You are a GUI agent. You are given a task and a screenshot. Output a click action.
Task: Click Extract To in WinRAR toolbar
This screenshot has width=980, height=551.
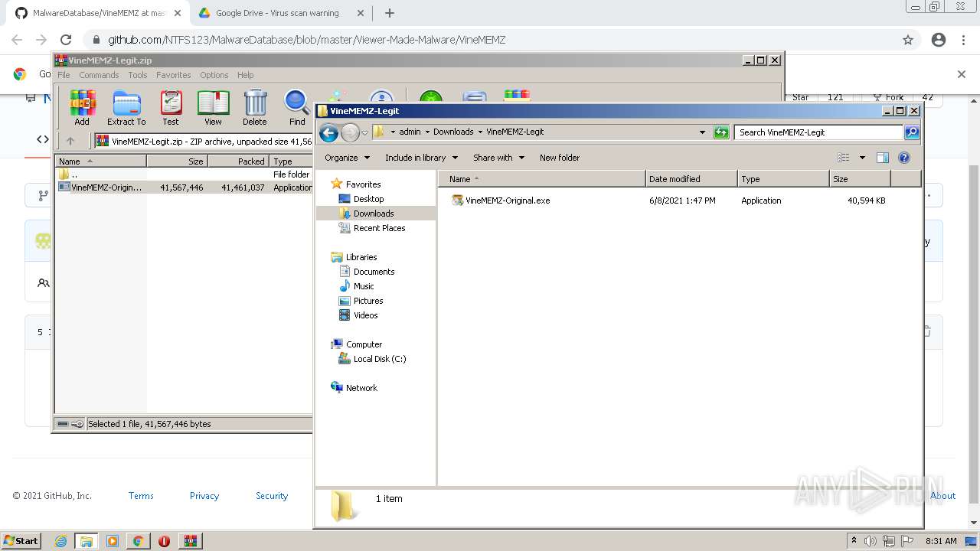click(126, 108)
